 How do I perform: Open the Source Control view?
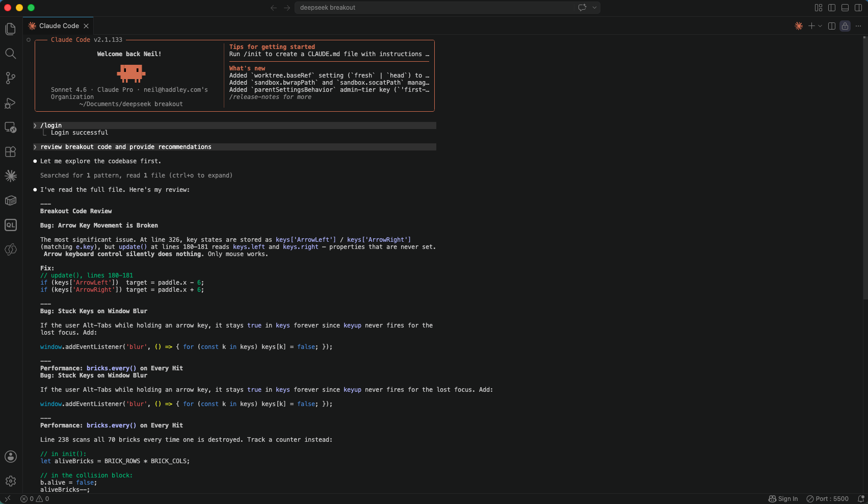[x=11, y=78]
